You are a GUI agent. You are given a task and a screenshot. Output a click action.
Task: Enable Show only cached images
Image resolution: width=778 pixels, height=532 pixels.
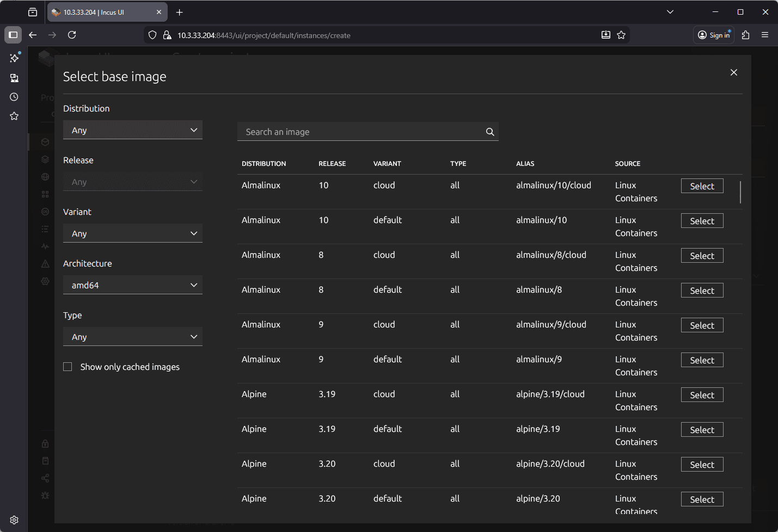pyautogui.click(x=68, y=367)
